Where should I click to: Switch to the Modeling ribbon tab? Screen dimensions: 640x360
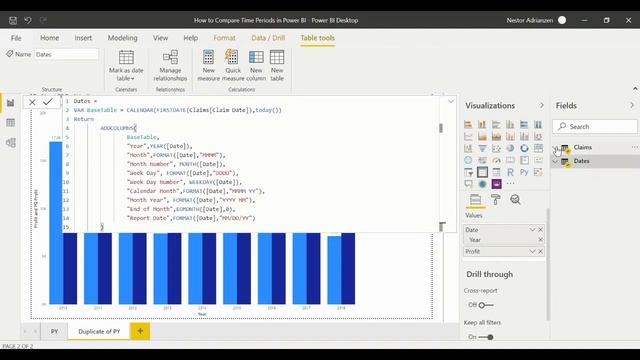(122, 38)
